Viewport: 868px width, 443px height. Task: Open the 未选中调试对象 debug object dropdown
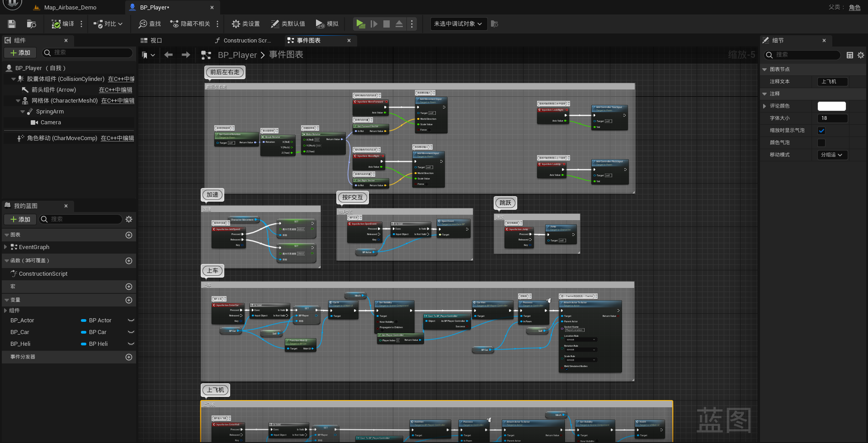458,24
